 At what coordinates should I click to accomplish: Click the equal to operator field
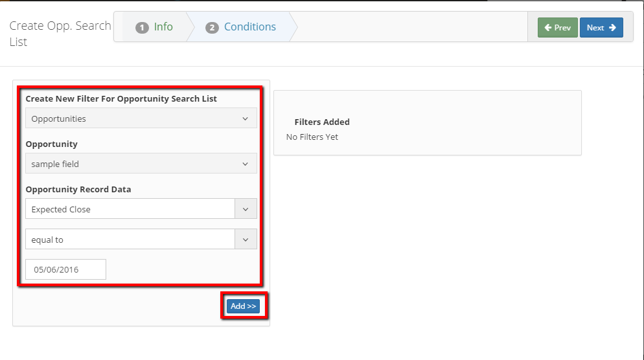(130, 240)
